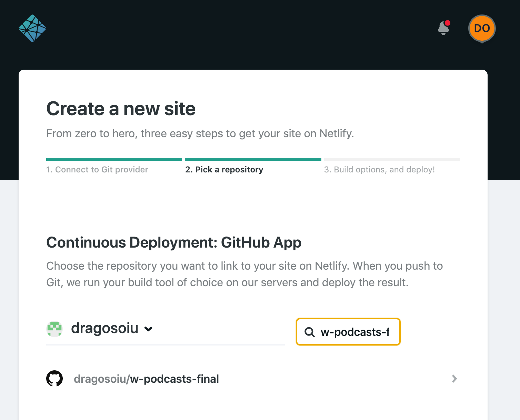Click the 'From zero to hero' subtitle
Screen dimensions: 520x420
(200, 133)
